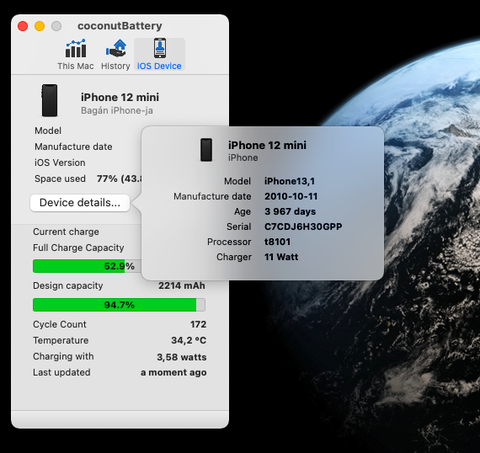Click the Device details... button

[80, 203]
